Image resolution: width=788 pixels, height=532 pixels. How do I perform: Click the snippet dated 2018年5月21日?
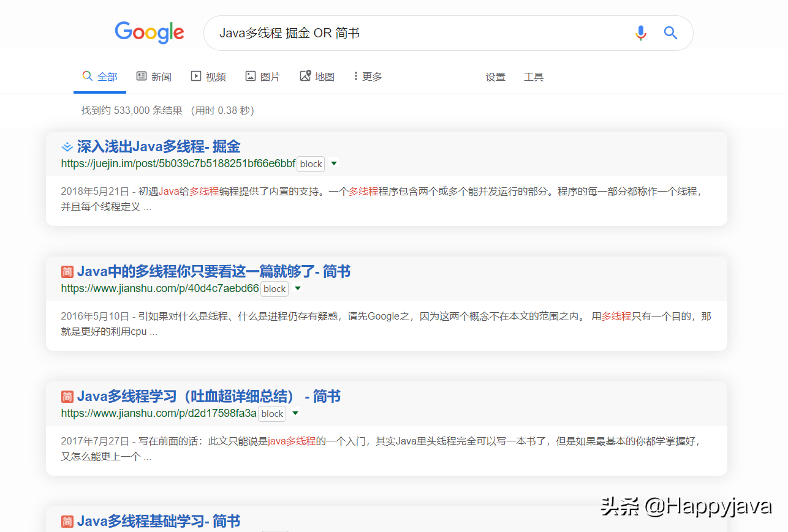[x=381, y=199]
